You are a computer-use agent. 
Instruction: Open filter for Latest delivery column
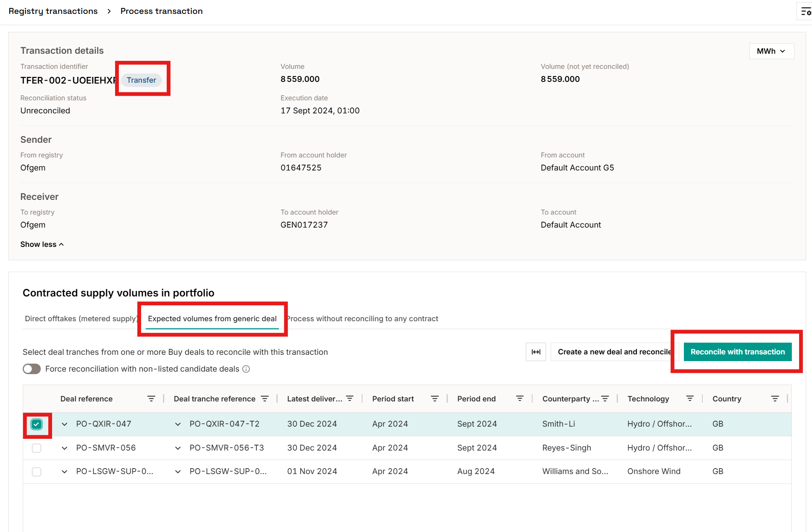click(x=350, y=398)
